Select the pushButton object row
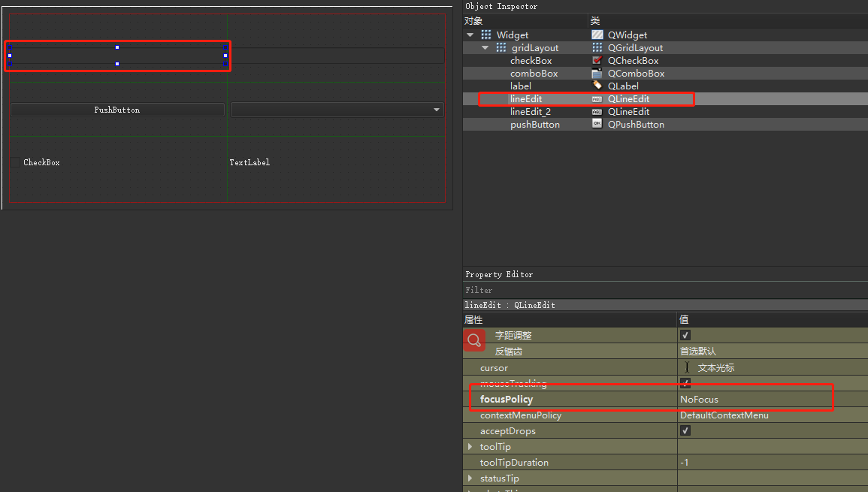 (x=665, y=125)
